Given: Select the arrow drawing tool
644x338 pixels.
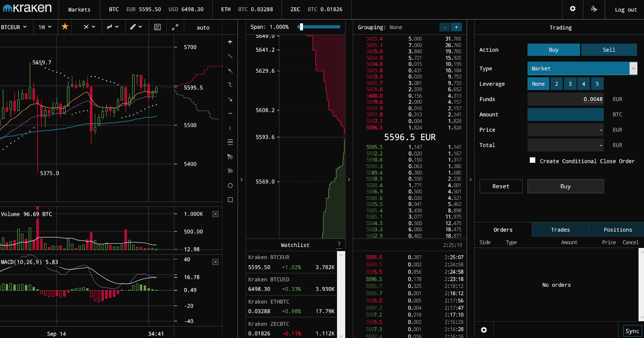Looking at the screenshot, I should coord(230,99).
